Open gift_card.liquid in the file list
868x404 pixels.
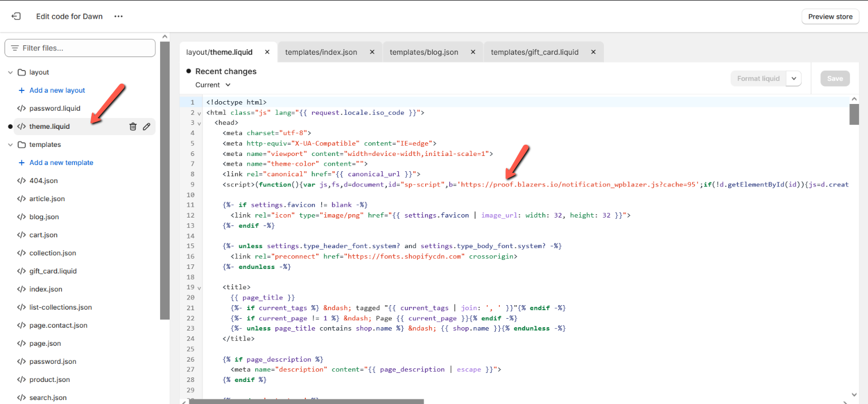(53, 271)
